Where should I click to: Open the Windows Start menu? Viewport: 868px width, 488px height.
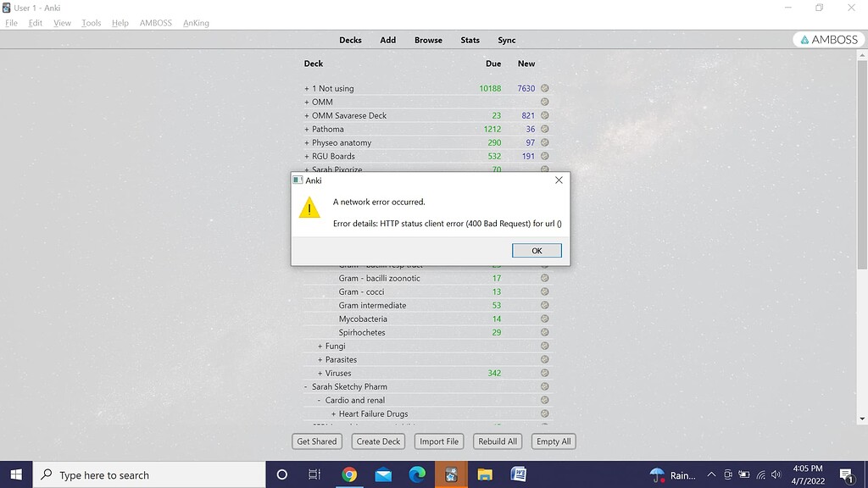[x=16, y=474]
